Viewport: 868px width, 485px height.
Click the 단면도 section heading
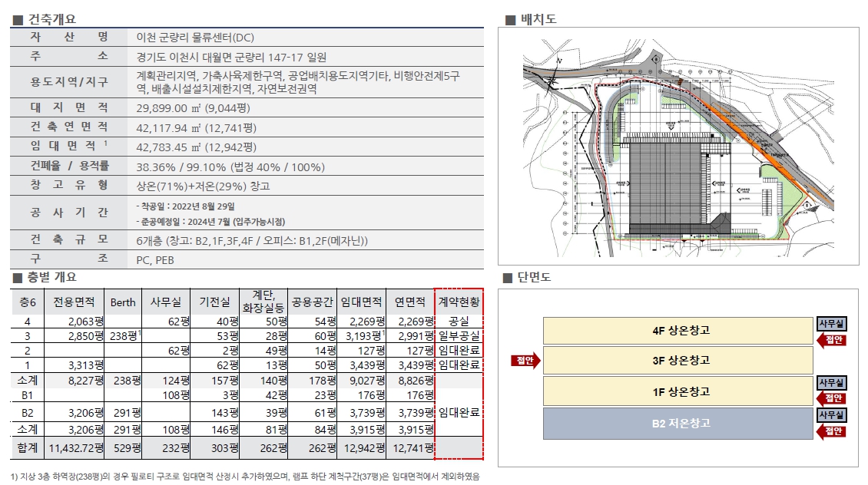point(534,277)
